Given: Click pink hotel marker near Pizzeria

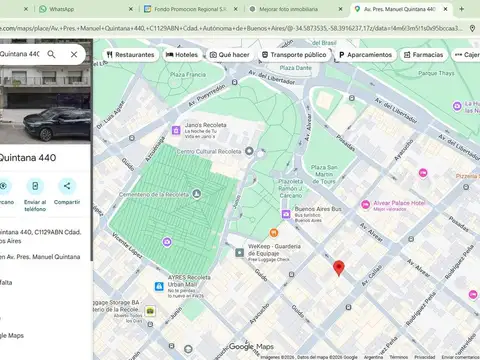Looking at the screenshot, I should (423, 173).
